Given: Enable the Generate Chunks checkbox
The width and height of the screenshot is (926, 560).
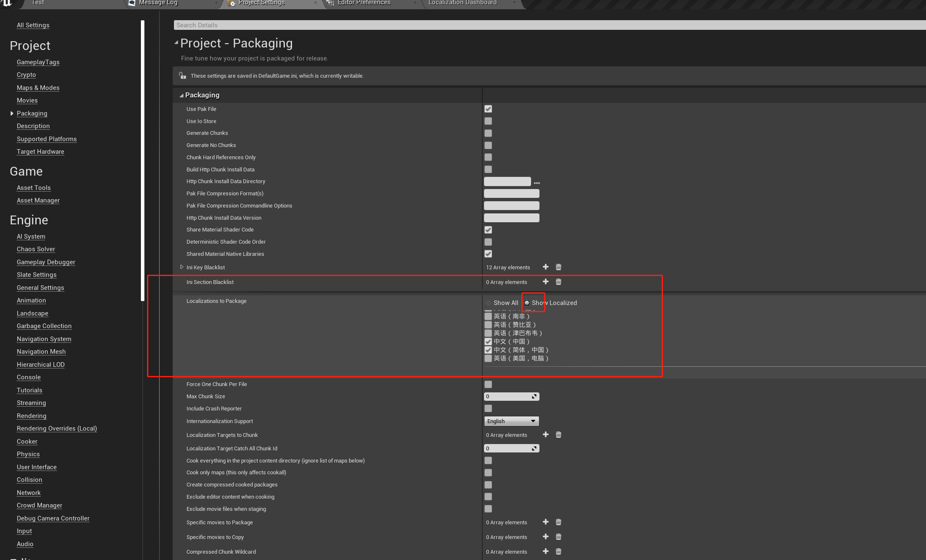Looking at the screenshot, I should tap(488, 133).
